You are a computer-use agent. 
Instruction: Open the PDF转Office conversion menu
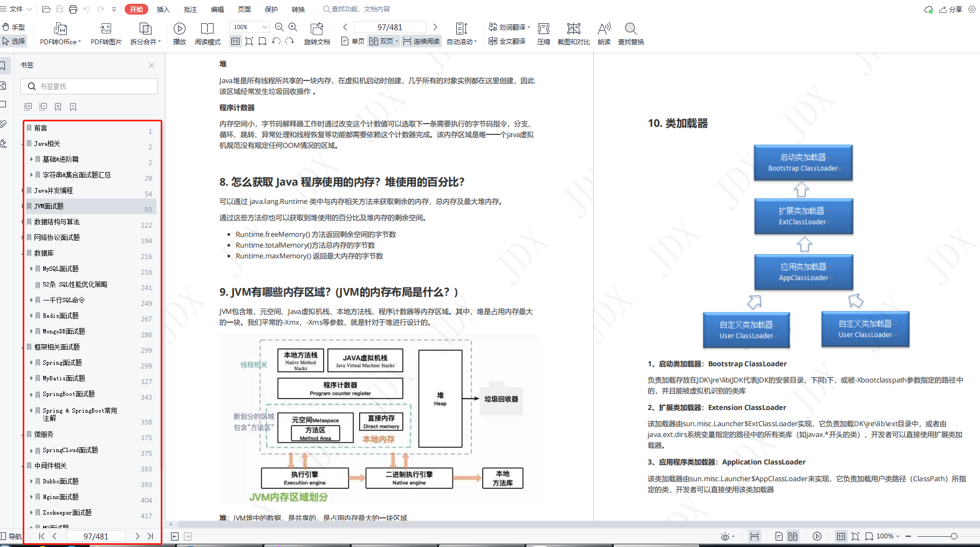[x=60, y=34]
